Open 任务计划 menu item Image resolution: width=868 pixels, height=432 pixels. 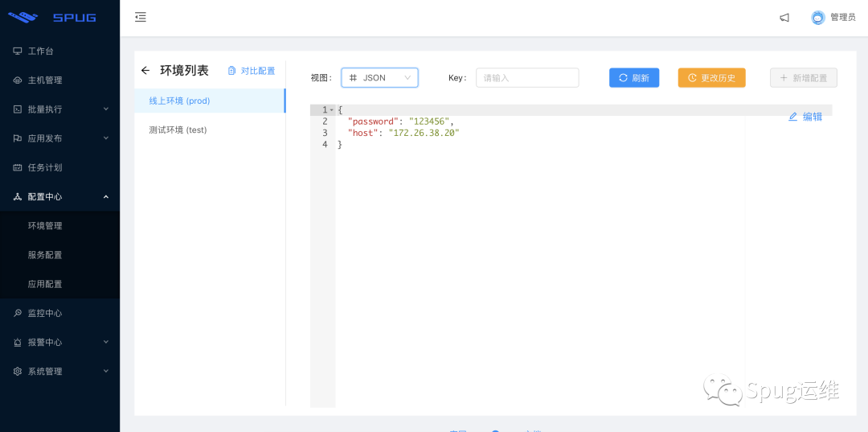59,168
